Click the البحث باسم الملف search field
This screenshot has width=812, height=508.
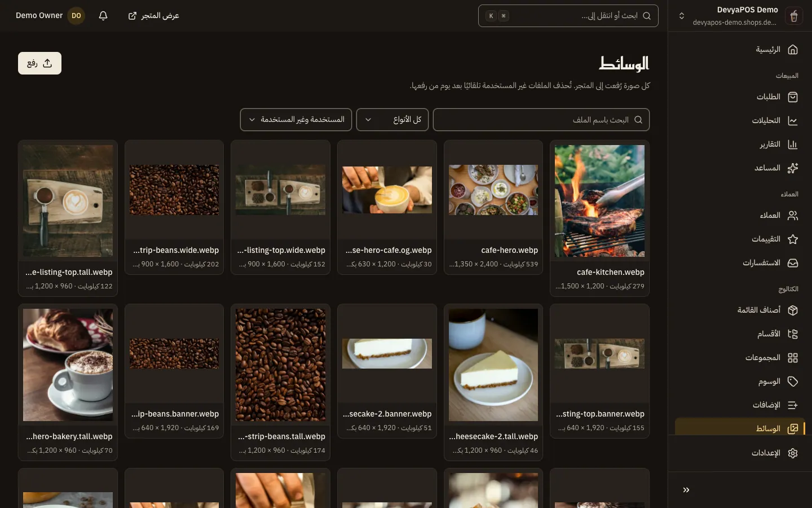(x=541, y=120)
